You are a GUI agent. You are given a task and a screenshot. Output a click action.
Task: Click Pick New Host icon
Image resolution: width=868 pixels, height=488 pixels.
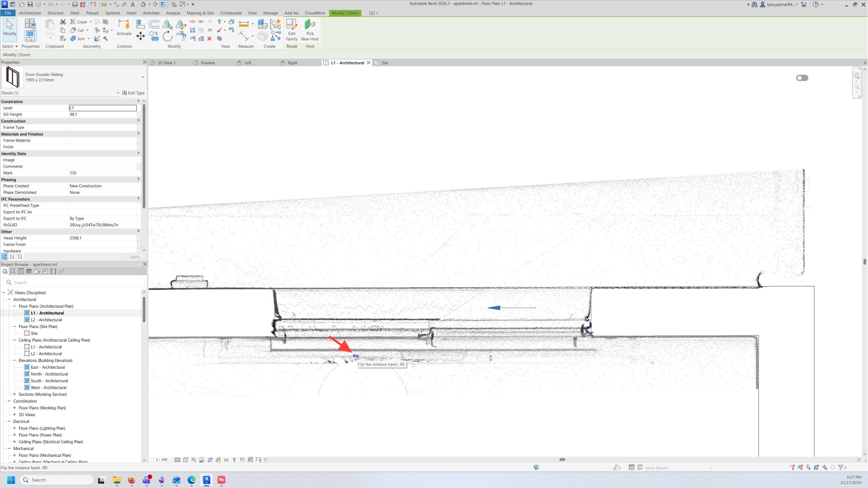pos(310,24)
